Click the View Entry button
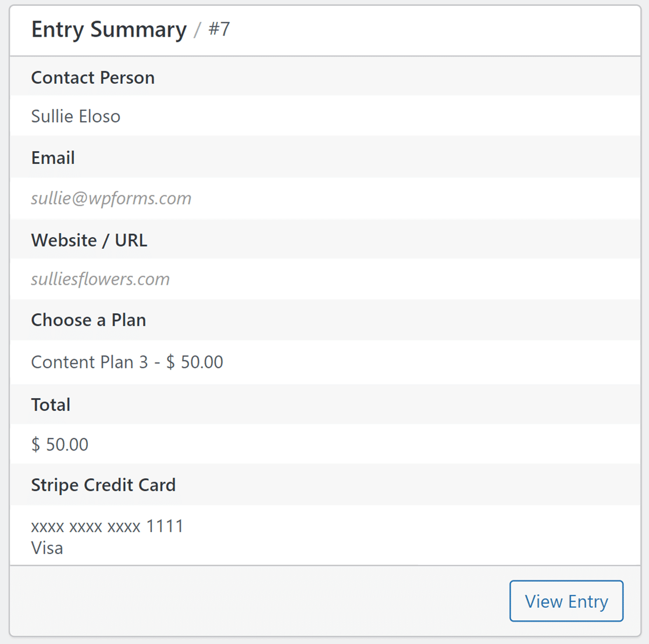Image resolution: width=649 pixels, height=644 pixels. (x=566, y=601)
